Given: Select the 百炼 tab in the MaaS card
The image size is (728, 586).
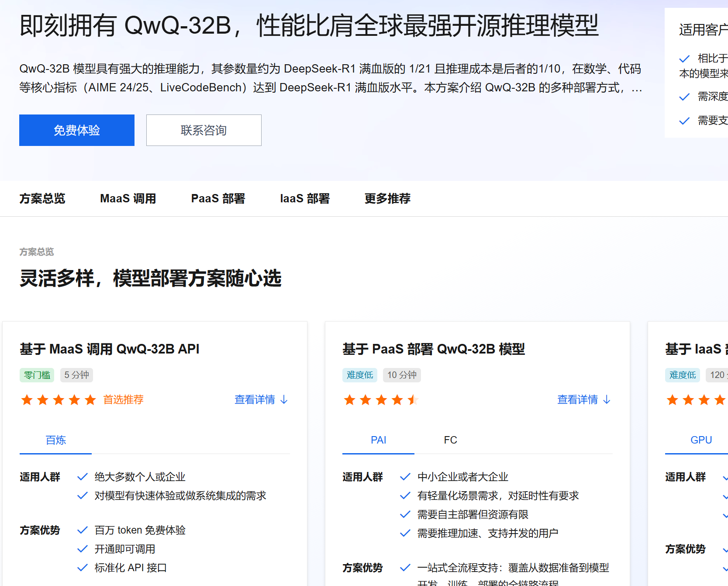Looking at the screenshot, I should point(56,440).
